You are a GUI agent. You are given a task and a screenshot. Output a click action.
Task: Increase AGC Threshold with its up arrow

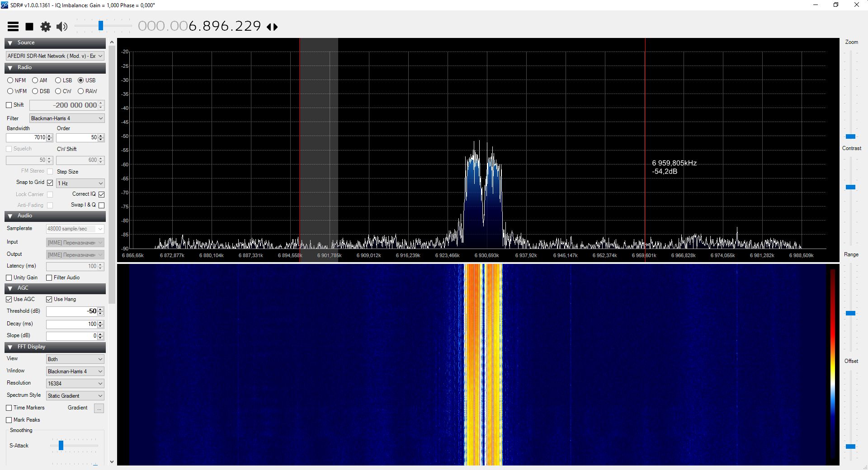pyautogui.click(x=101, y=310)
